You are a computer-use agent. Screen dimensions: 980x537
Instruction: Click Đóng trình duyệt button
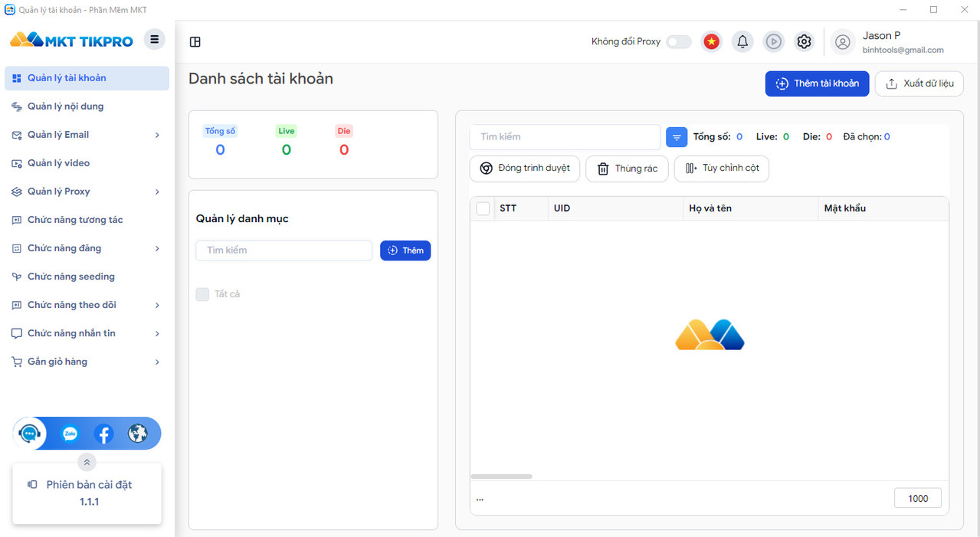[x=525, y=169]
